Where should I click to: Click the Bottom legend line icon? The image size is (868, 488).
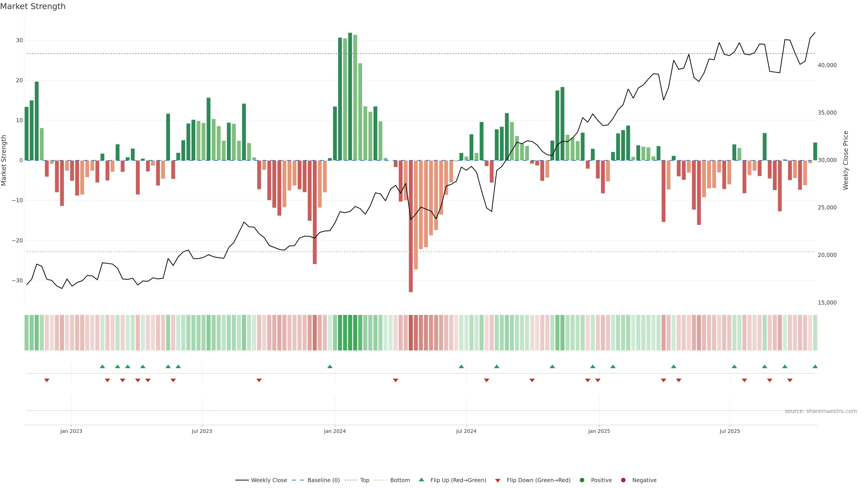[x=380, y=480]
